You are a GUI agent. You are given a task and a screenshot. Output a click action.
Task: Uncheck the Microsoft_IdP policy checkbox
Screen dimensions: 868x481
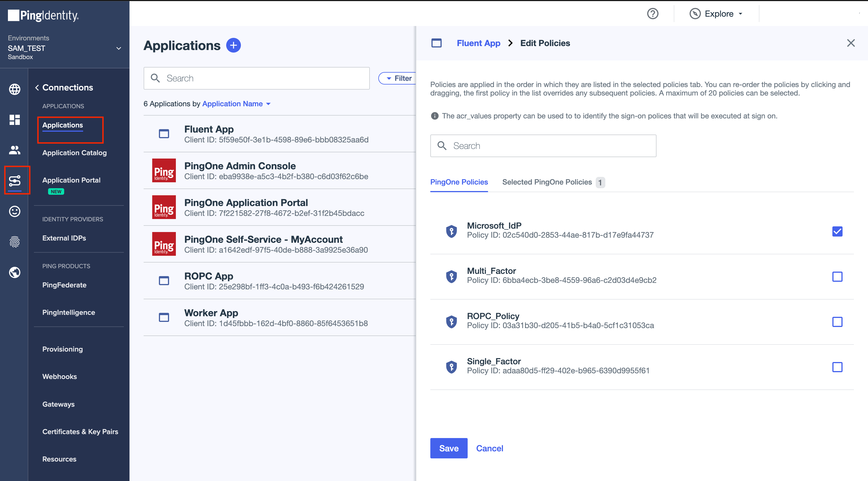(x=837, y=231)
